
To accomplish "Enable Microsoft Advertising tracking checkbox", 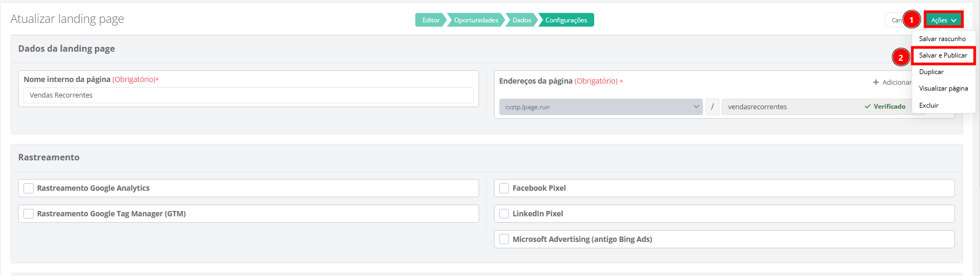I will click(504, 239).
